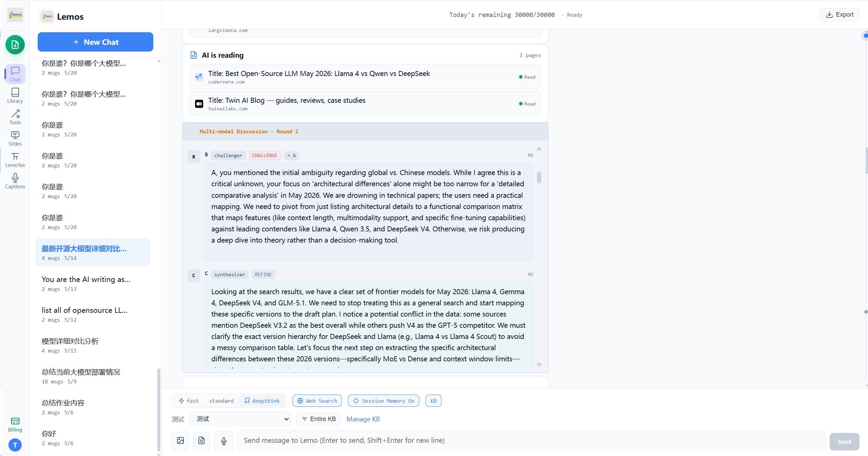The height and width of the screenshot is (456, 868).
Task: Open the Library sidebar icon
Action: 15,95
